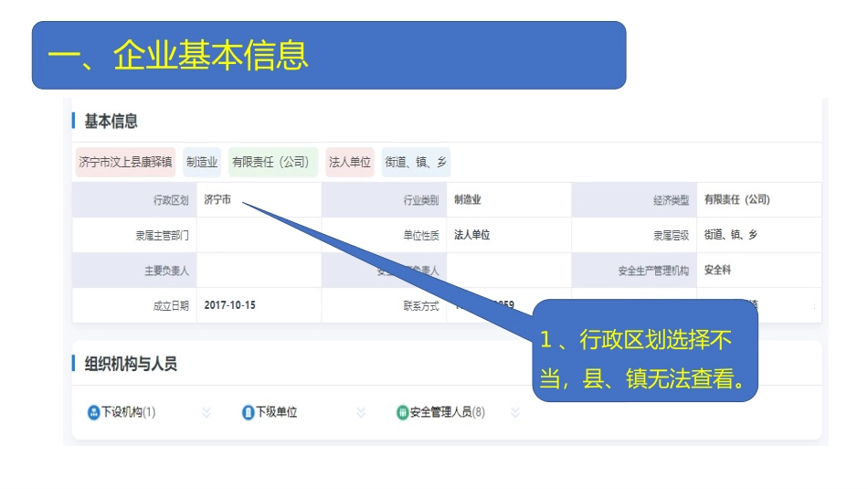
Task: Click the 安全生产管理机构 field label
Action: pyautogui.click(x=653, y=271)
